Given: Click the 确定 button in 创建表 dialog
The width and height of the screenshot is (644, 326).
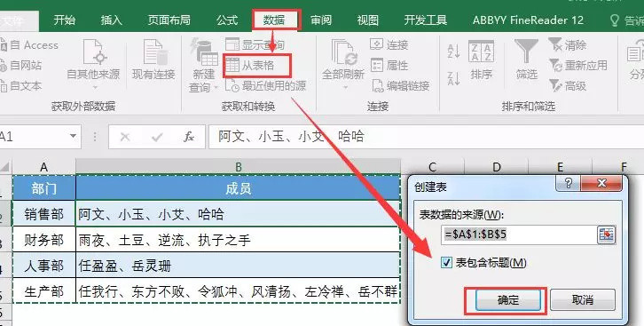Looking at the screenshot, I should [508, 300].
